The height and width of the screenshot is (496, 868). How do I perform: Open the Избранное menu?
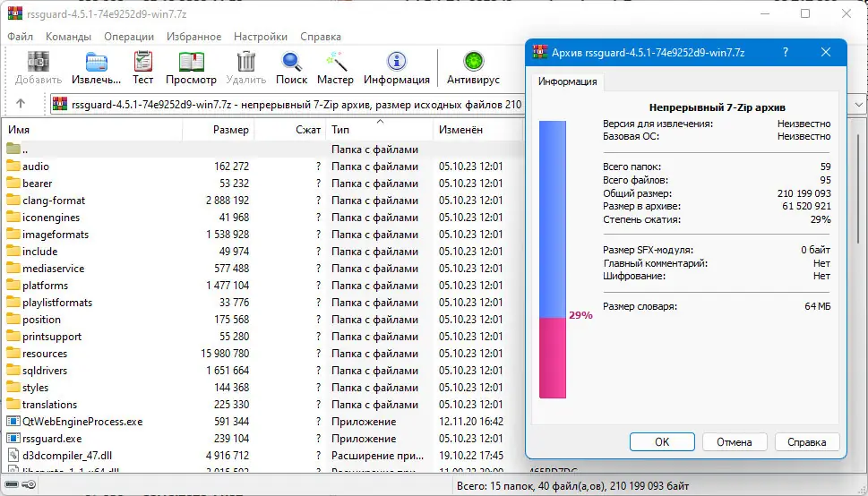pos(193,37)
